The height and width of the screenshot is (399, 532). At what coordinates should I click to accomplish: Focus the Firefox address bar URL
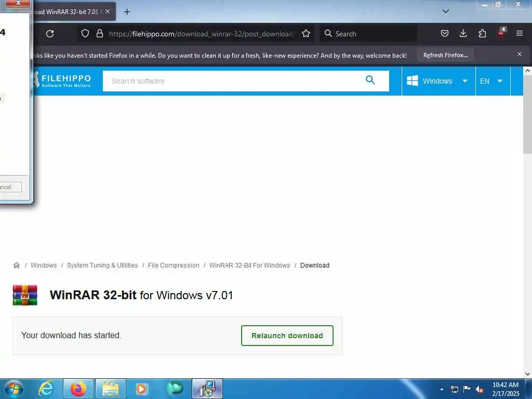tap(202, 34)
